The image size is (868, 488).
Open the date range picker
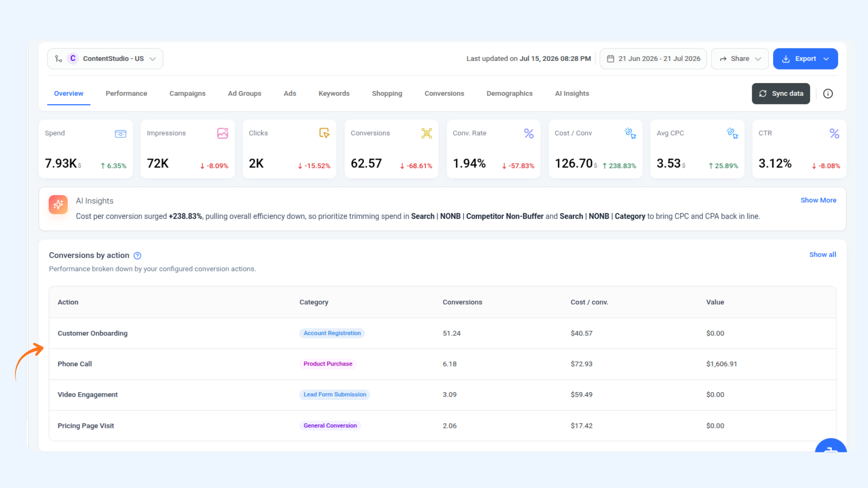[x=653, y=59]
